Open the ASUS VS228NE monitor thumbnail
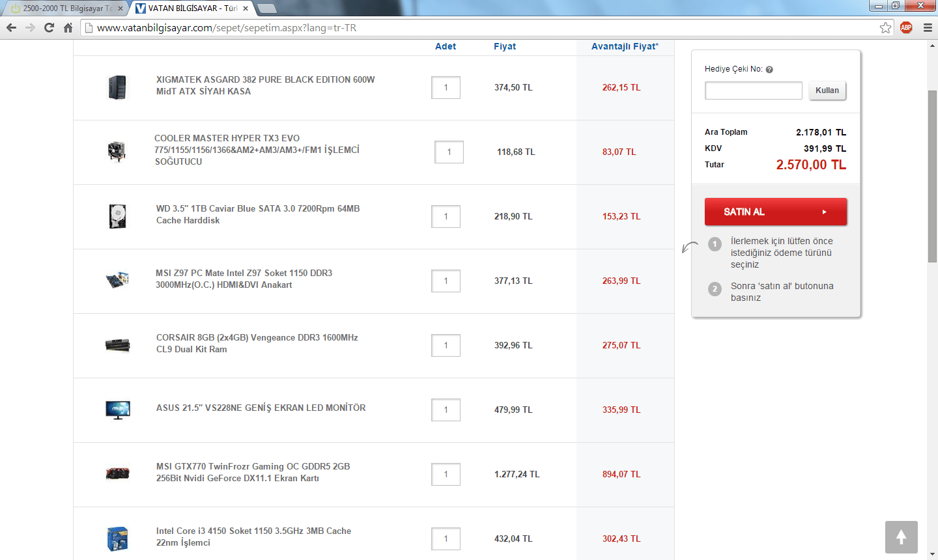Viewport: 938px width, 560px height. [x=118, y=410]
